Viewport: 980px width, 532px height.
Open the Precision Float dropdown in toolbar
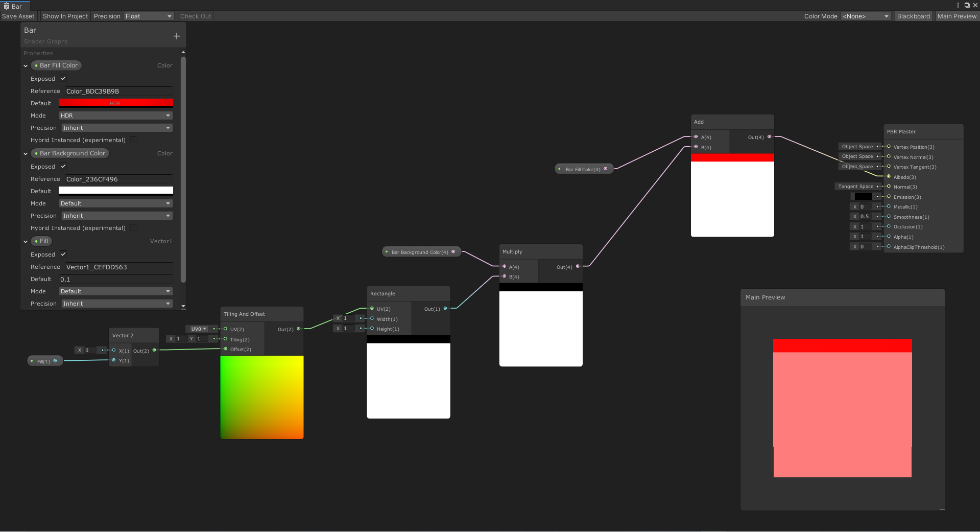pyautogui.click(x=149, y=16)
